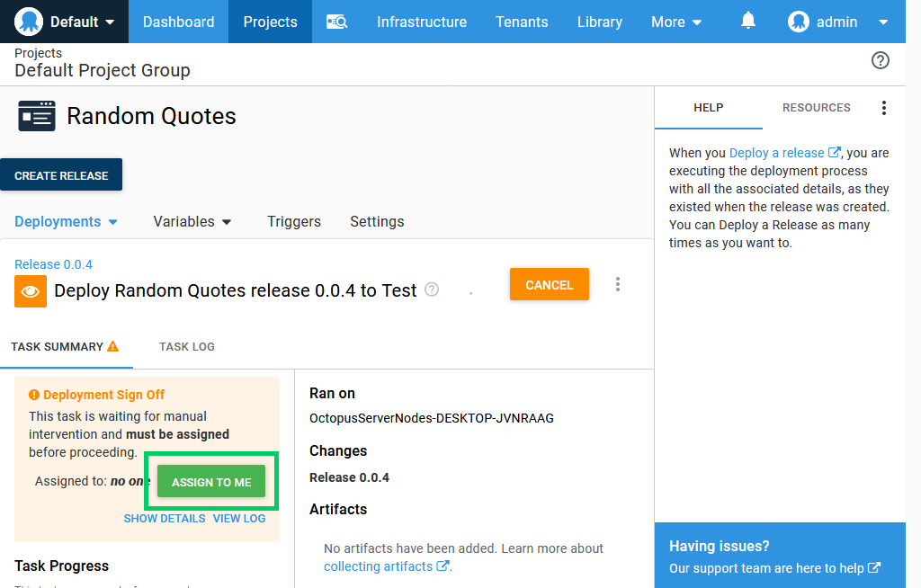
Task: Click 'Deploy Random Quotes release 0.0.4 to Test' title
Action: 236,290
